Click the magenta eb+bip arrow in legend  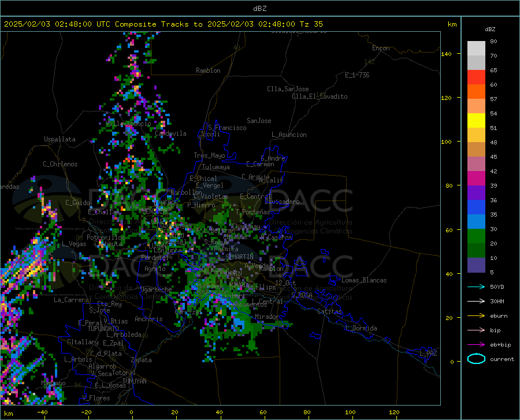476,345
